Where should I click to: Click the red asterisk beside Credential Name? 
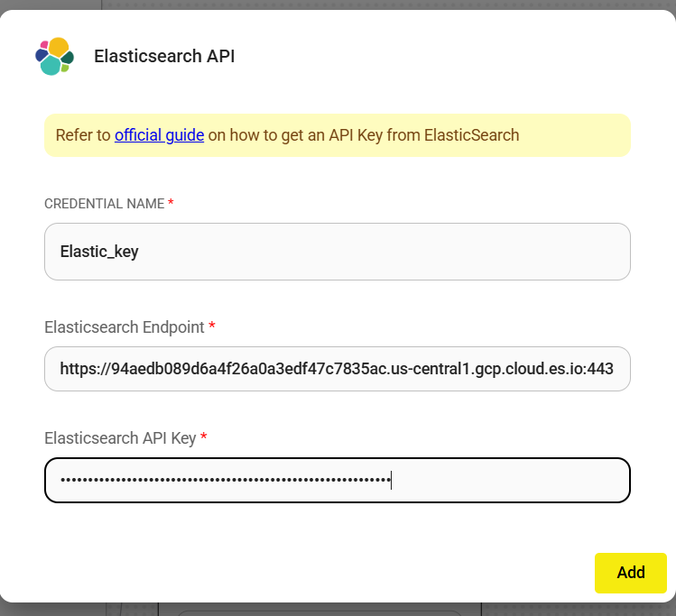coord(171,204)
